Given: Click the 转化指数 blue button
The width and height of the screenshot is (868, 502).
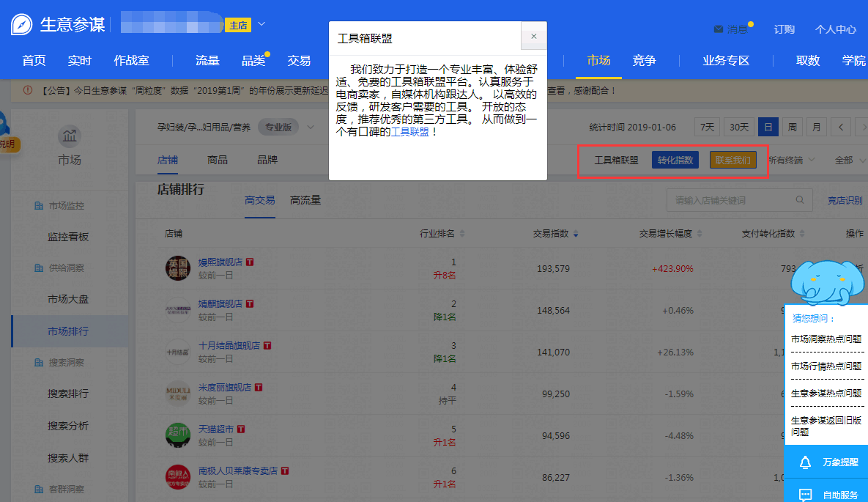Looking at the screenshot, I should (x=675, y=160).
